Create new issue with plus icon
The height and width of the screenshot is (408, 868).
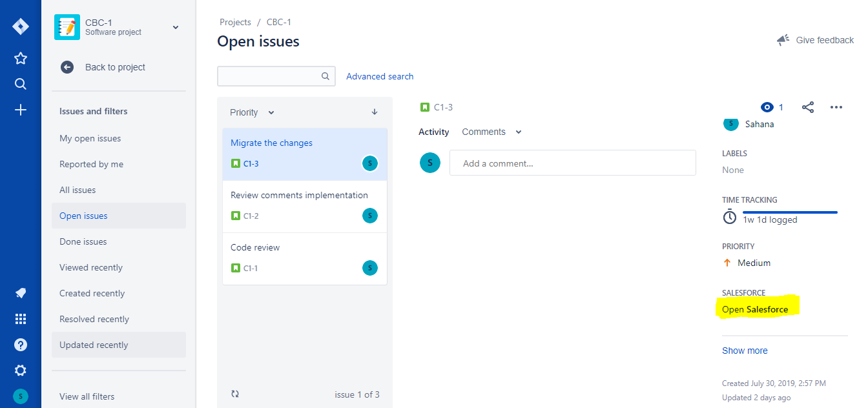pyautogui.click(x=21, y=110)
